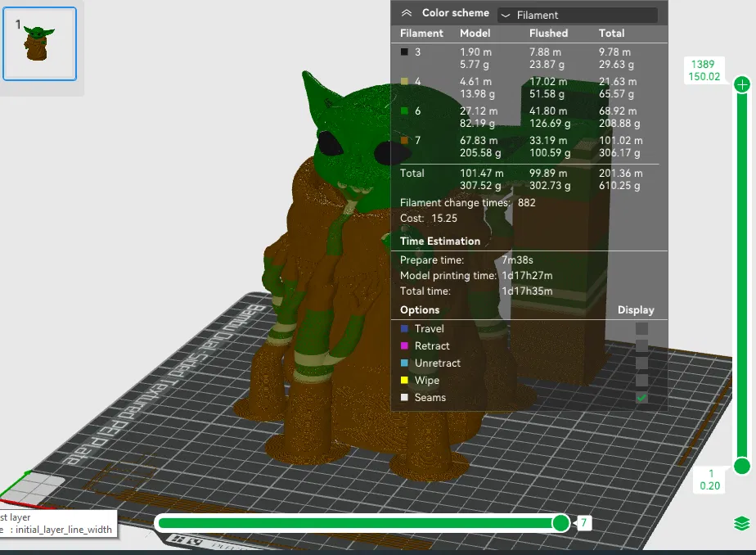Click the layers stack icon
The image size is (756, 555).
(x=742, y=523)
